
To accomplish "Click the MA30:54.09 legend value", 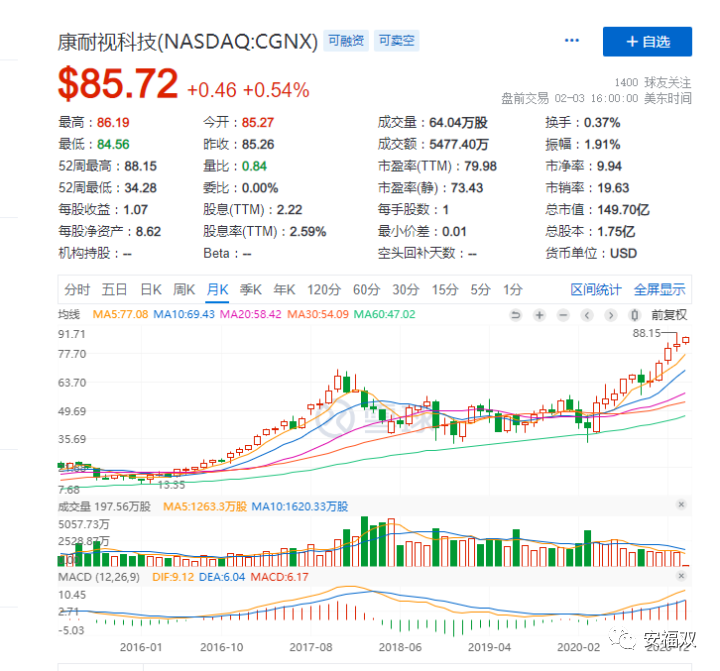I will tap(318, 315).
